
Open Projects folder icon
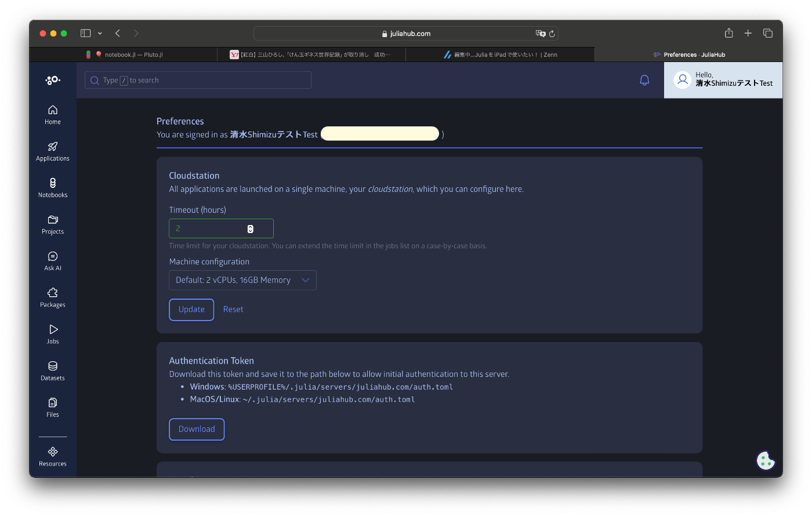click(x=53, y=220)
